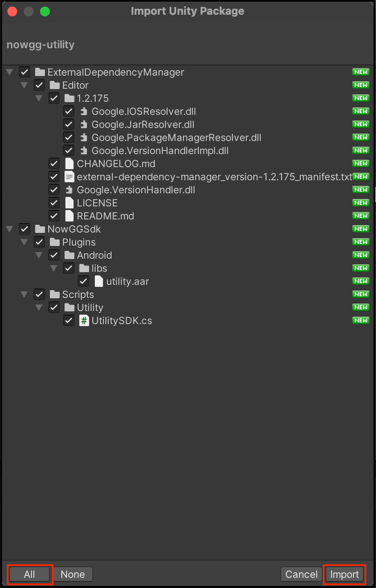The width and height of the screenshot is (376, 588).
Task: Collapse the NowGGSdk disclosure triangle
Action: (9, 229)
